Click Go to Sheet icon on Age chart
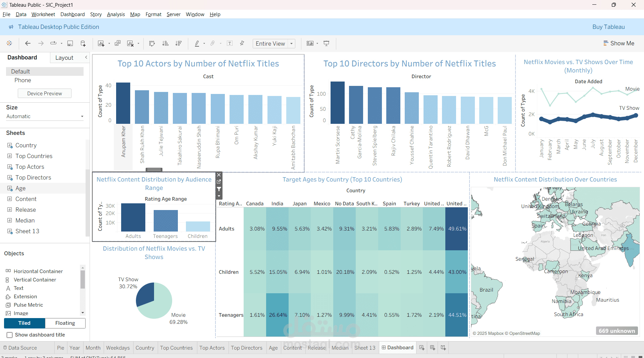Screen dimensions: 644x358 [x=219, y=182]
